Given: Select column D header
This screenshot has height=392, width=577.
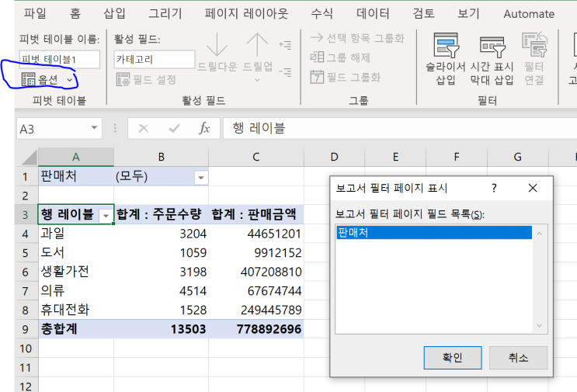Looking at the screenshot, I should 334,157.
